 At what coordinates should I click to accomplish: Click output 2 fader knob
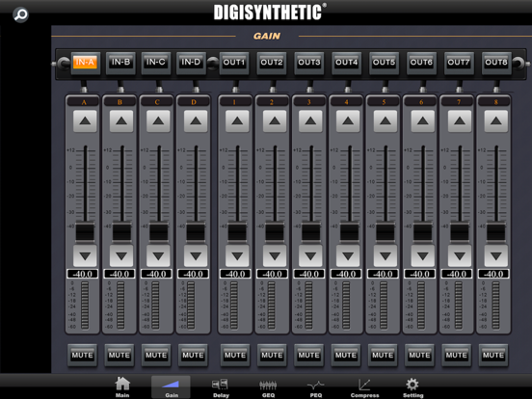point(275,232)
